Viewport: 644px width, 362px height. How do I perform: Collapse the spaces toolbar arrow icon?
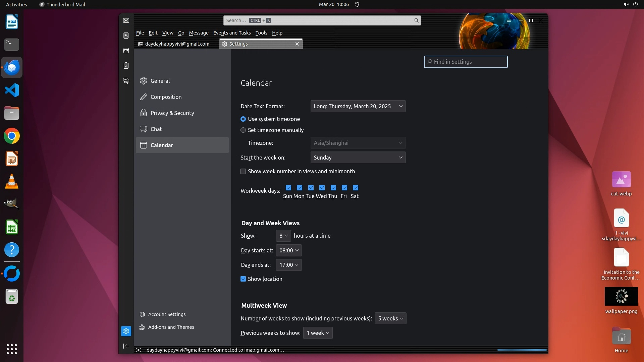pyautogui.click(x=126, y=346)
